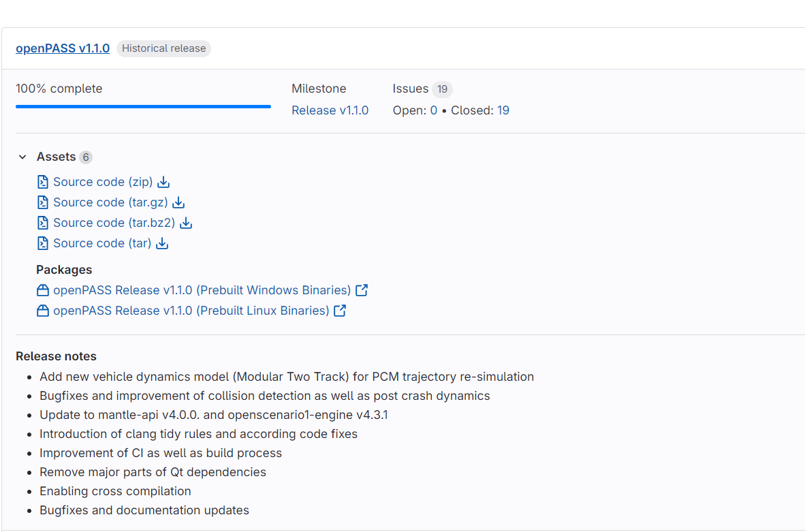This screenshot has width=805, height=532.
Task: Click the Issues label
Action: point(410,89)
